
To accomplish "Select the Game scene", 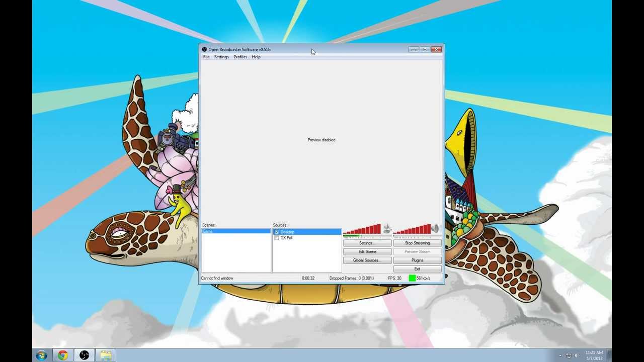I will point(236,231).
